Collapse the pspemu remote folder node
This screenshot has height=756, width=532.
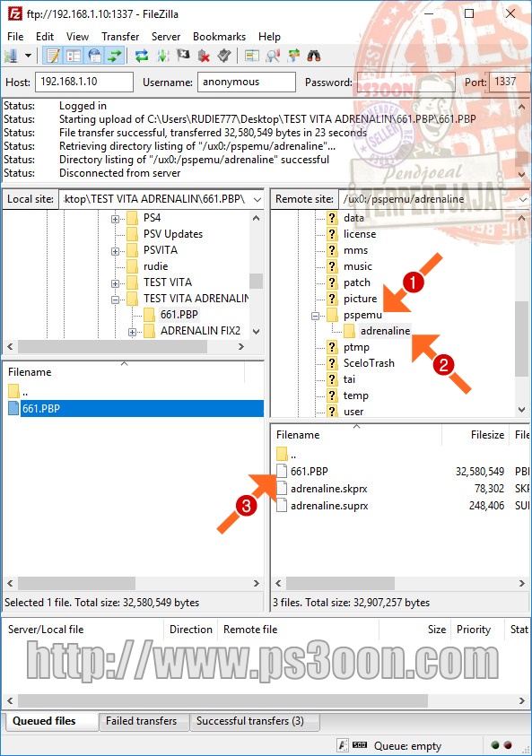pyautogui.click(x=316, y=316)
